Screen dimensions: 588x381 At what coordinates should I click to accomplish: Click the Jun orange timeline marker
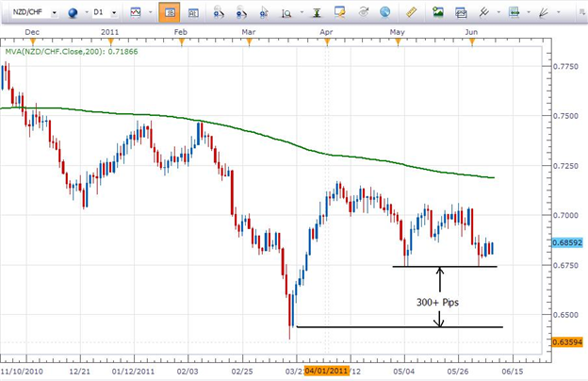point(472,41)
